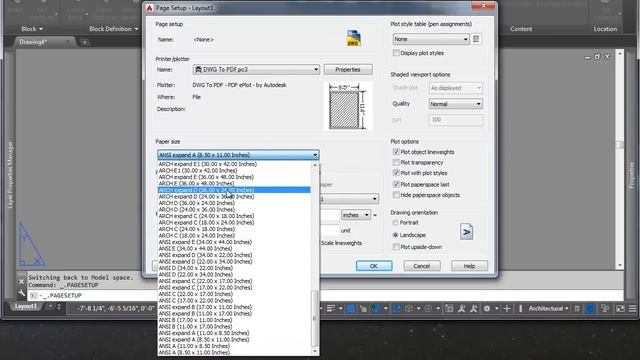640x360 pixels.
Task: Select ANSI D (34.00 x 22.00 Inches)
Action: 234,268
